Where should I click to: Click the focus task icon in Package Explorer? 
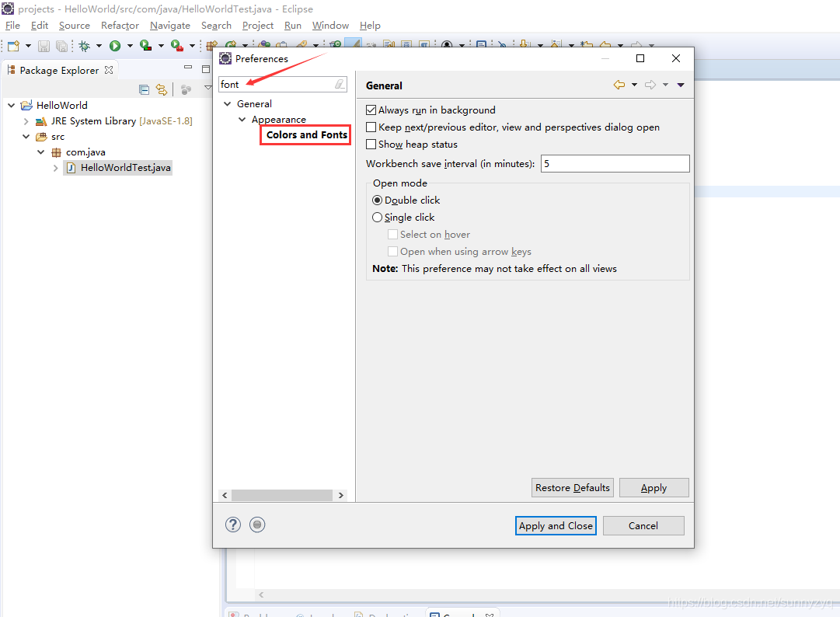click(186, 89)
